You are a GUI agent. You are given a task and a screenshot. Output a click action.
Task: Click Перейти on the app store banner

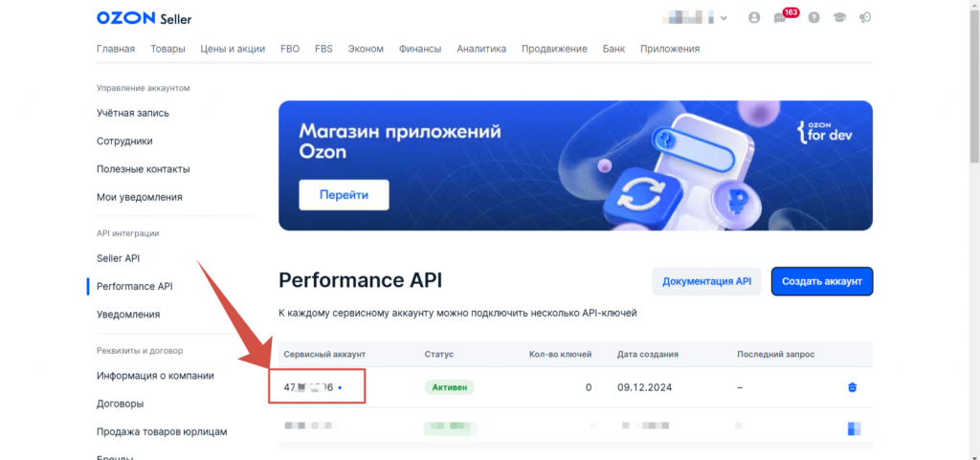344,195
